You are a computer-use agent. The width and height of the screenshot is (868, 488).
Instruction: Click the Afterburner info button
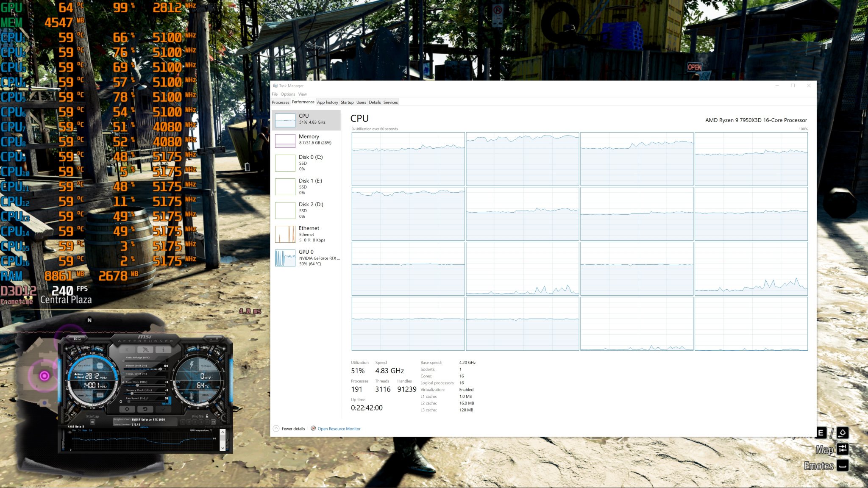coord(163,349)
